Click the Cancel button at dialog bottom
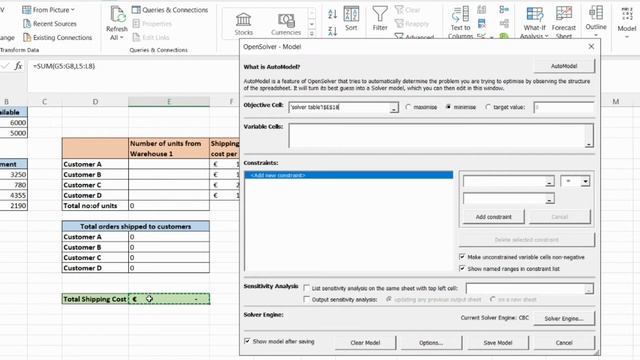The width and height of the screenshot is (640, 360). coord(564,342)
